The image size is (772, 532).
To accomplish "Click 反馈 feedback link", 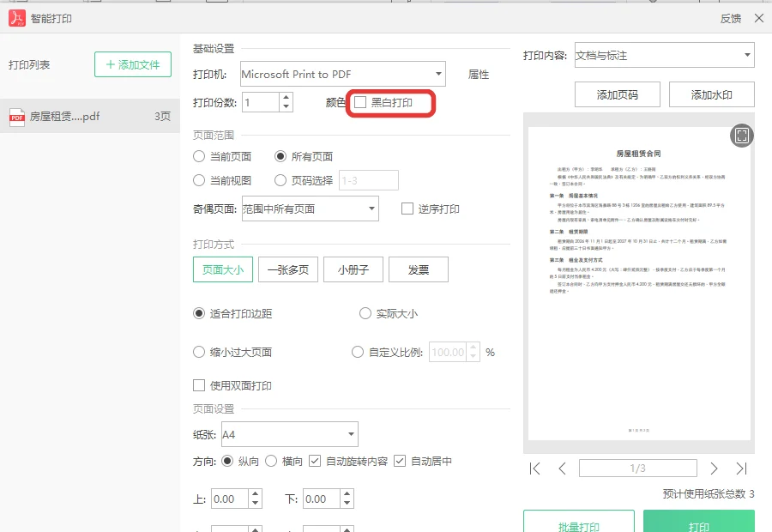I will [731, 19].
